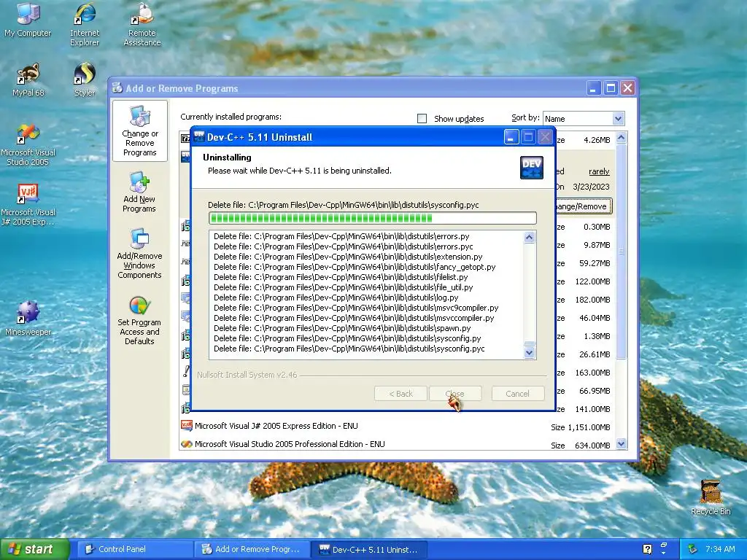The width and height of the screenshot is (747, 560).
Task: Toggle the Show updates checkbox
Action: (422, 118)
